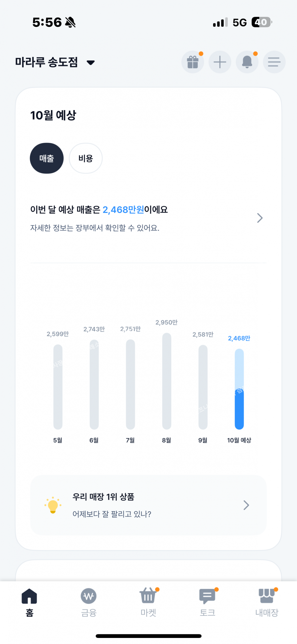
Task: Tap the plus add icon
Action: click(220, 62)
